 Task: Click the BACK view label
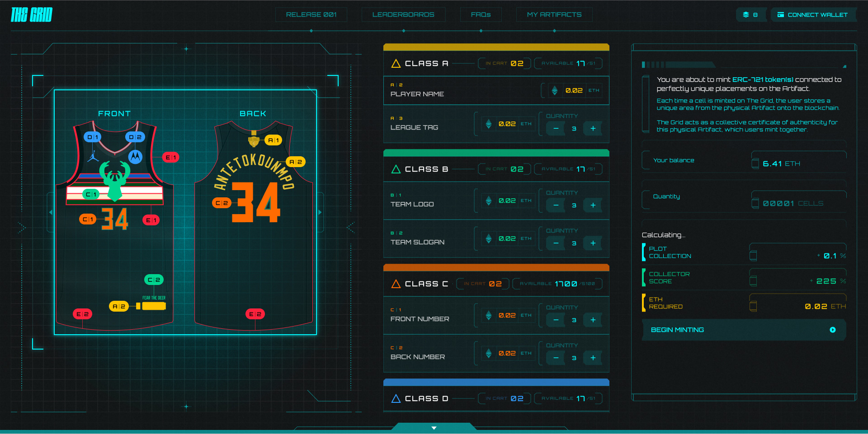253,113
